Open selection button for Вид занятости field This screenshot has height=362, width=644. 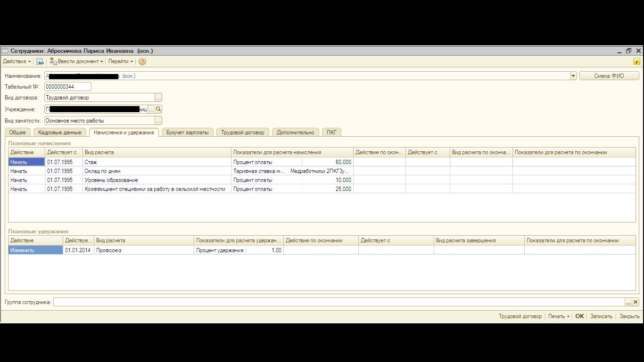[158, 121]
